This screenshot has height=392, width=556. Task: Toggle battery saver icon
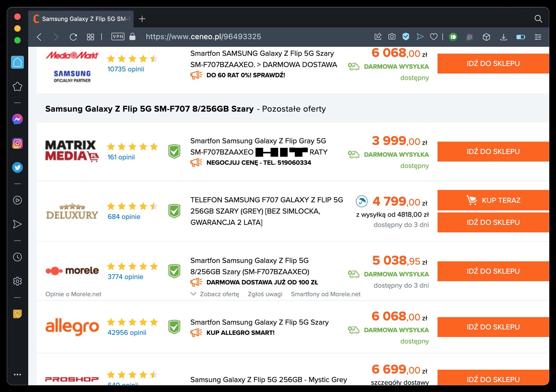521,37
